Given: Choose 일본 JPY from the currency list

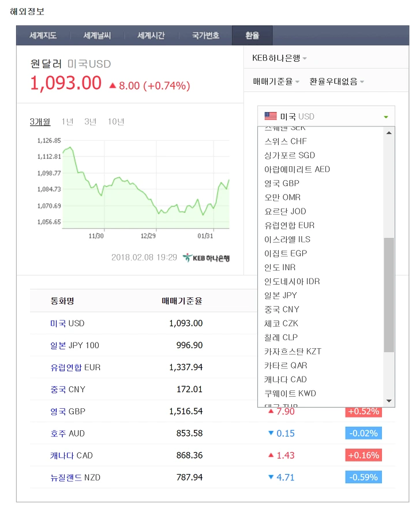Looking at the screenshot, I should tap(281, 295).
